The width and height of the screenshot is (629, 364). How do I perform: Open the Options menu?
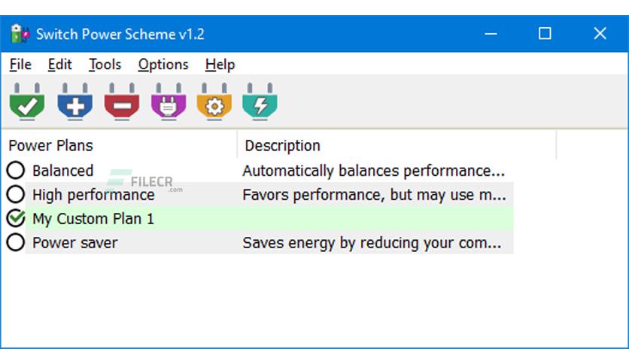point(163,65)
